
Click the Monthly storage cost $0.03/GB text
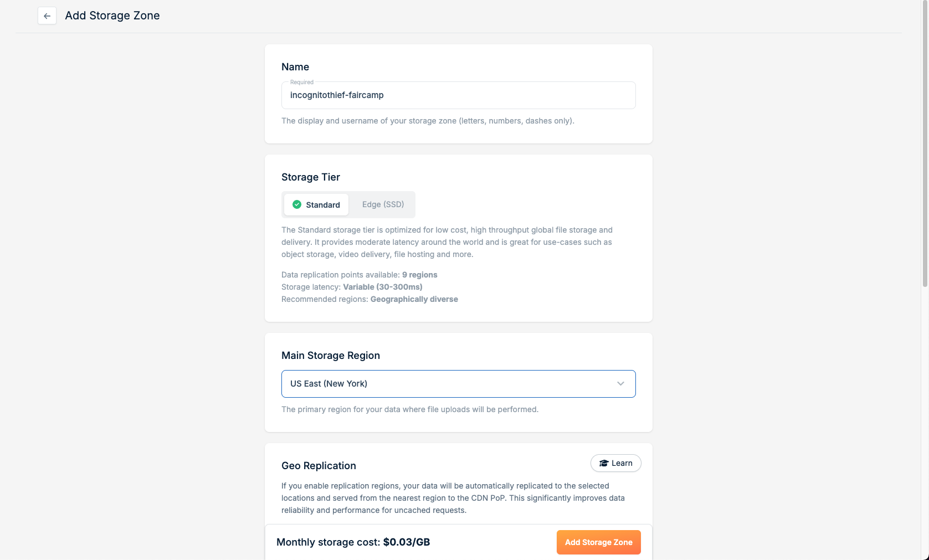click(353, 542)
